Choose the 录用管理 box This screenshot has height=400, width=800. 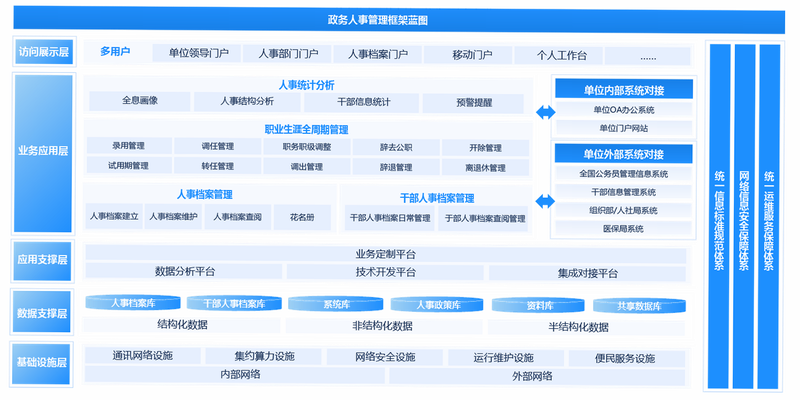click(x=129, y=146)
